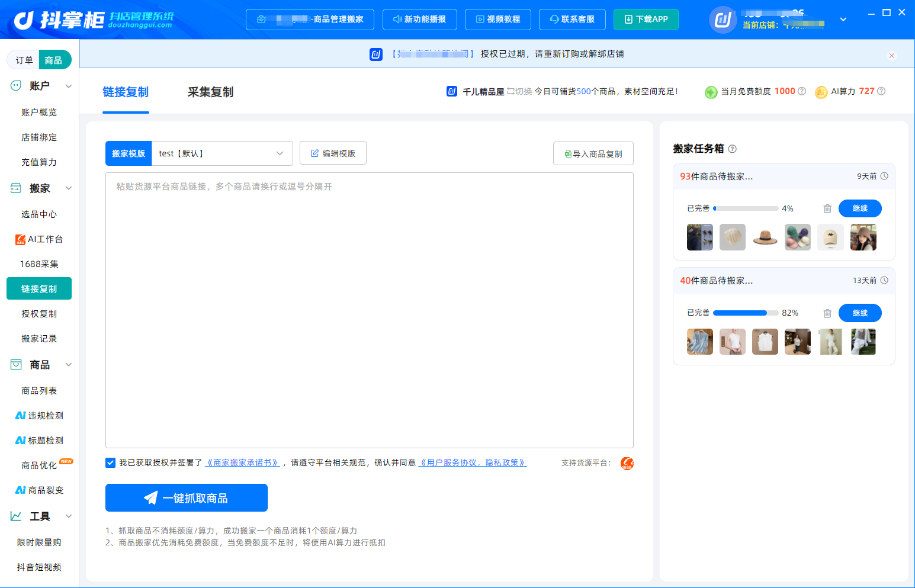
Task: Open 《用户服务协议、隐私政策》 link
Action: tap(473, 462)
